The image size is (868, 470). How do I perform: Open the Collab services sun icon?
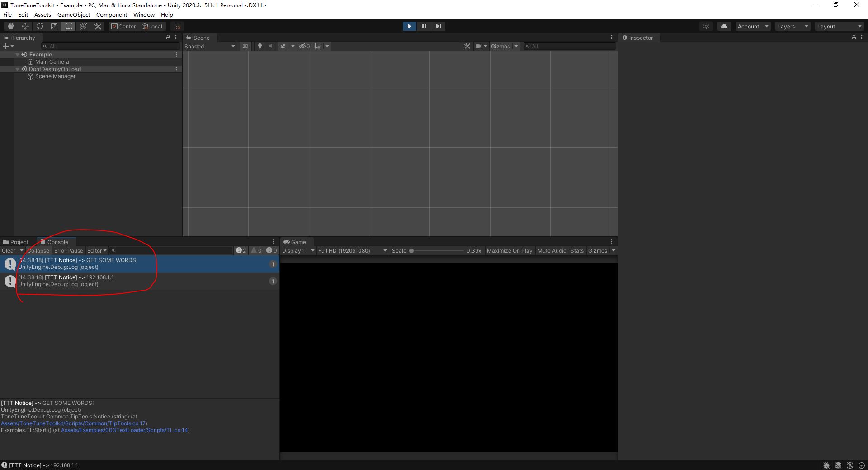pos(706,26)
